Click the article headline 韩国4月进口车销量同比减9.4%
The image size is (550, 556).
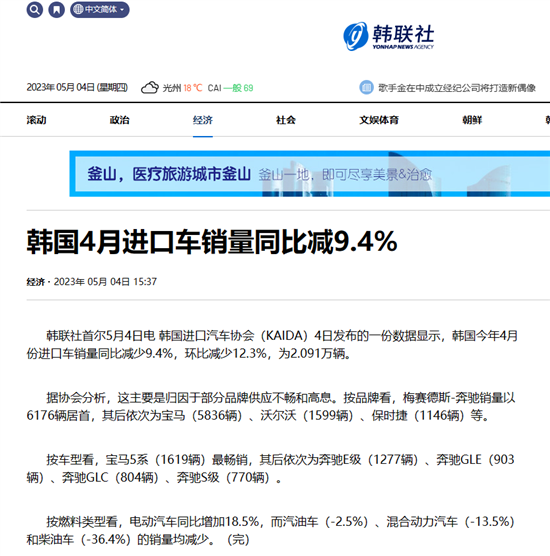click(x=212, y=242)
